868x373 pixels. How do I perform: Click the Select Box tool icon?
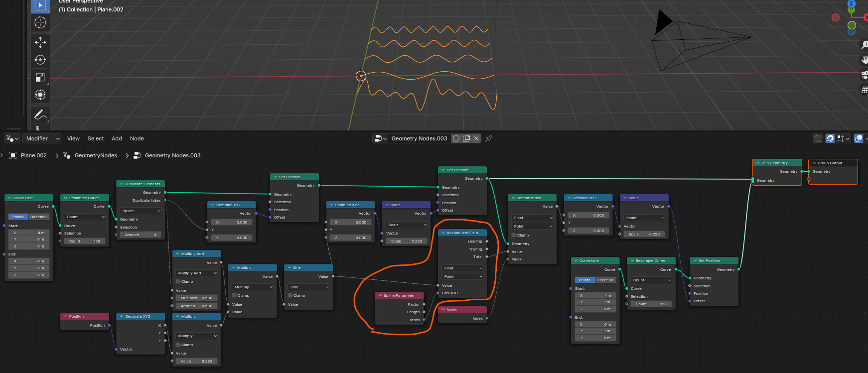tap(40, 5)
